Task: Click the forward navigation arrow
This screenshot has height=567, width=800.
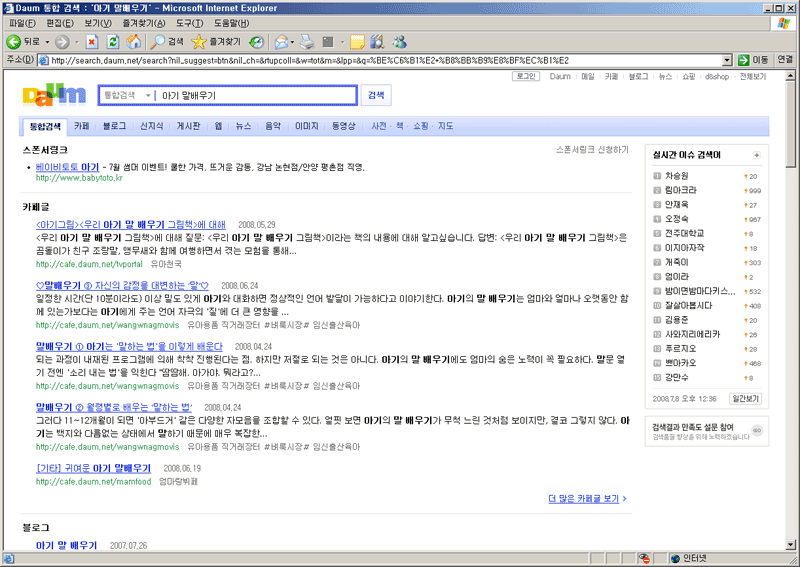Action: [x=62, y=42]
